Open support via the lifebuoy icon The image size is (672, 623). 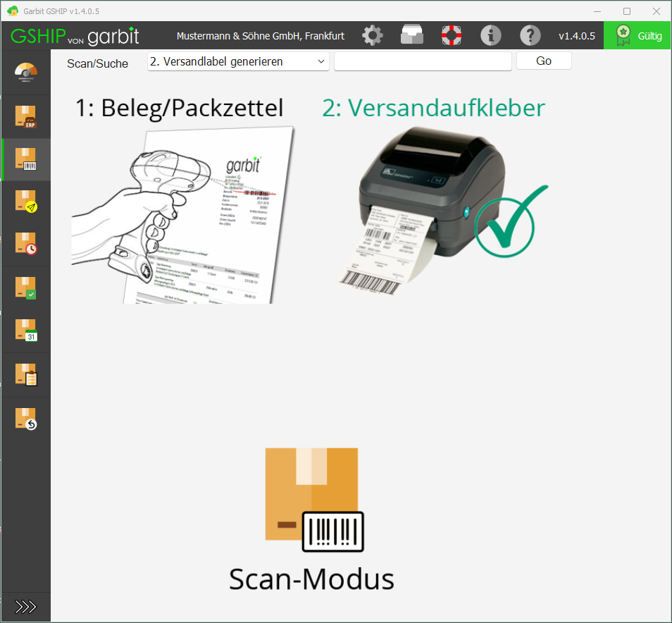pos(452,35)
